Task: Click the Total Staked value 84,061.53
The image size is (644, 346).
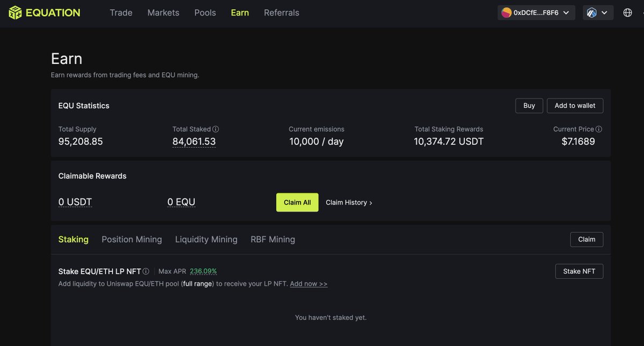Action: (194, 142)
